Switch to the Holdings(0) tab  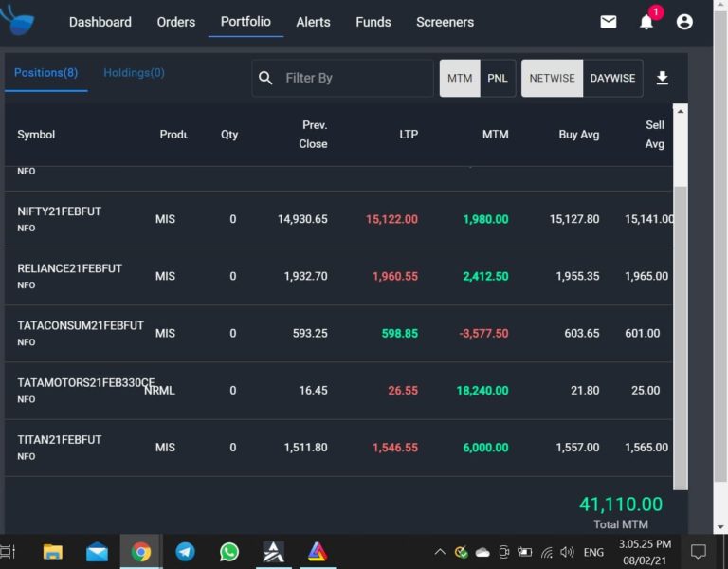click(x=134, y=72)
